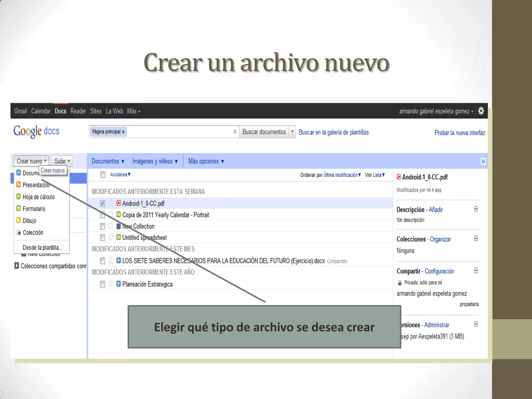
Task: Open the Acciones dropdown
Action: [x=120, y=175]
